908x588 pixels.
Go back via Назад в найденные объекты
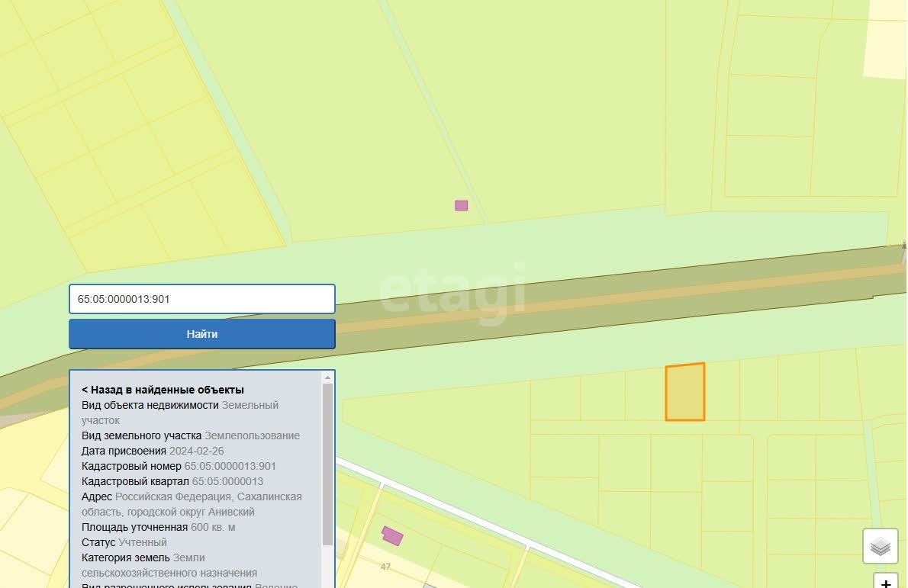[x=163, y=390]
